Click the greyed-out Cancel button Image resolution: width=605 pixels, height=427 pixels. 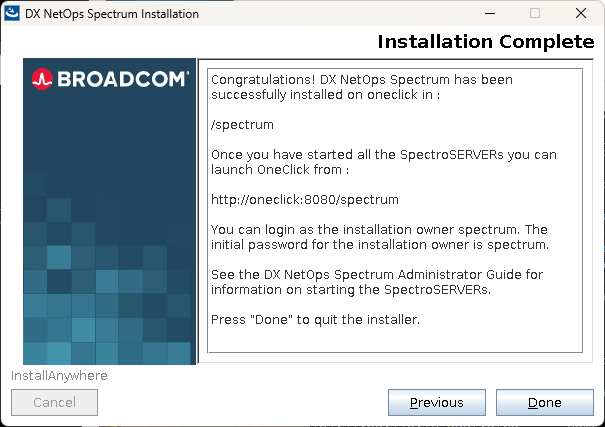(x=54, y=402)
